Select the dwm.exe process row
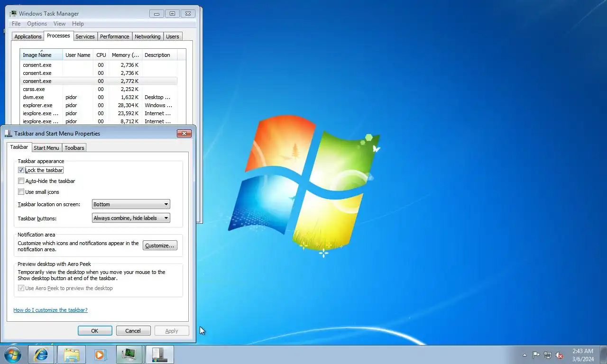Viewport: 607px width, 364px height. pos(99,97)
